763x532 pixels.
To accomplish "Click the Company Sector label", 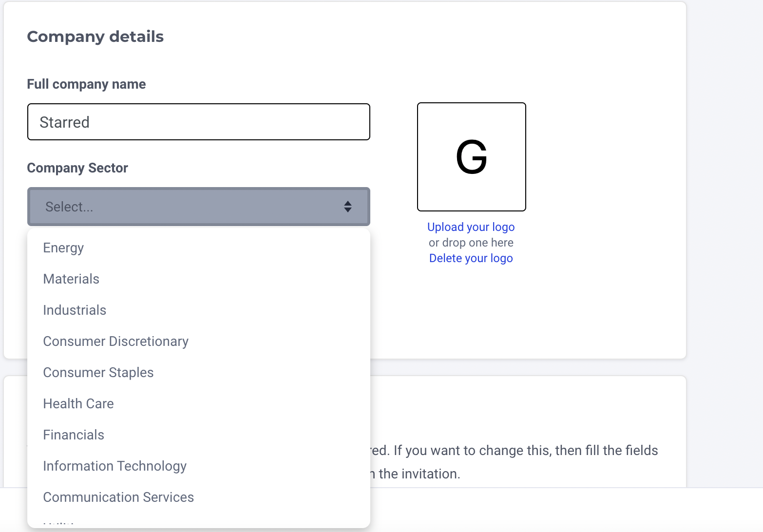I will 77,168.
